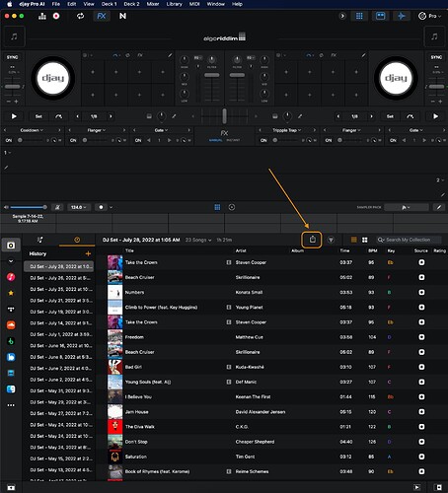Play the right deck
The height and width of the screenshot is (493, 448).
(435, 116)
